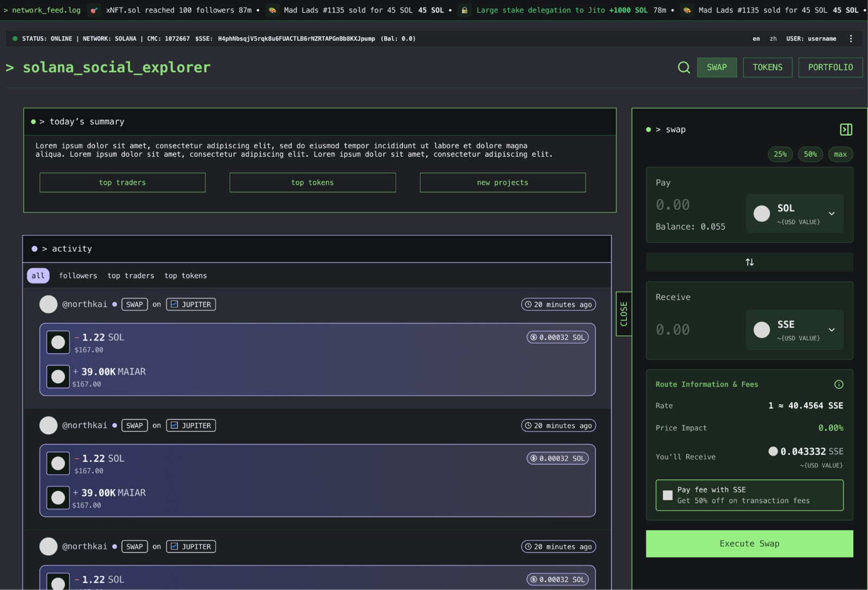Click the purple dot beside activity heading

35,249
